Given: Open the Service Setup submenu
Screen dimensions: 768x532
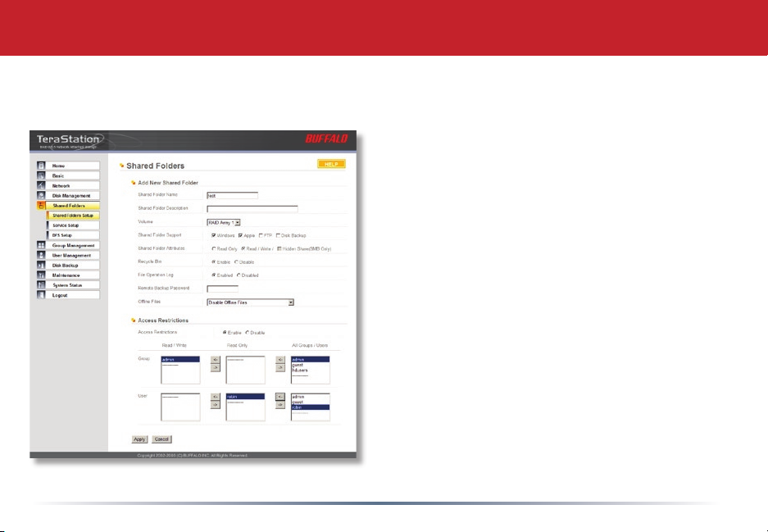Looking at the screenshot, I should point(73,225).
